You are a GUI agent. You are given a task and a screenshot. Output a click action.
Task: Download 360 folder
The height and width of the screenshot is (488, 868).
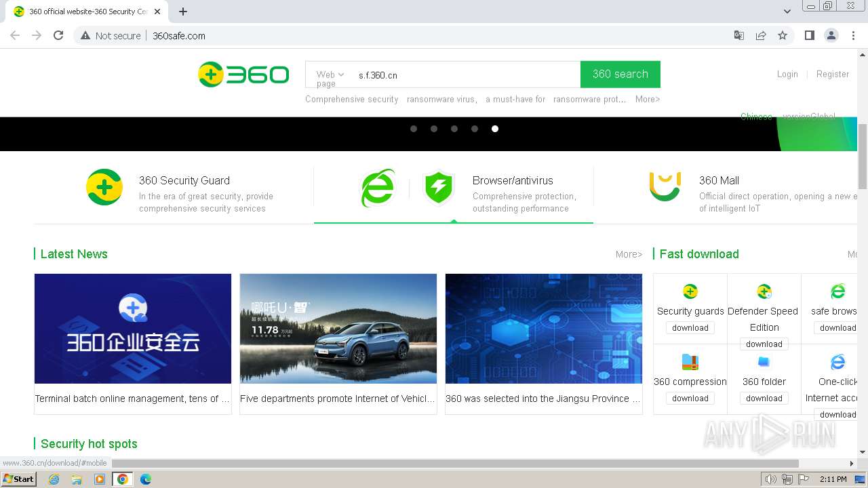tap(764, 398)
